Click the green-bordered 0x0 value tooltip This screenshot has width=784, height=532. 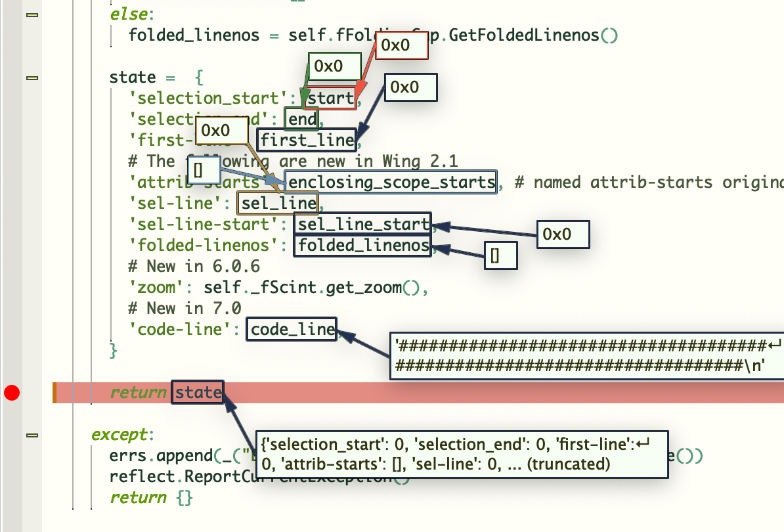tap(334, 66)
